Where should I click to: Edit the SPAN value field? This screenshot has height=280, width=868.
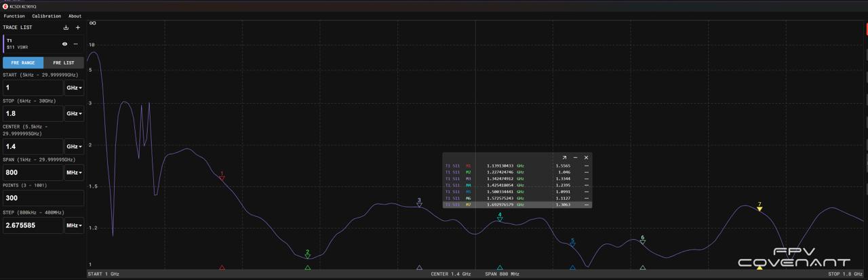pos(33,172)
